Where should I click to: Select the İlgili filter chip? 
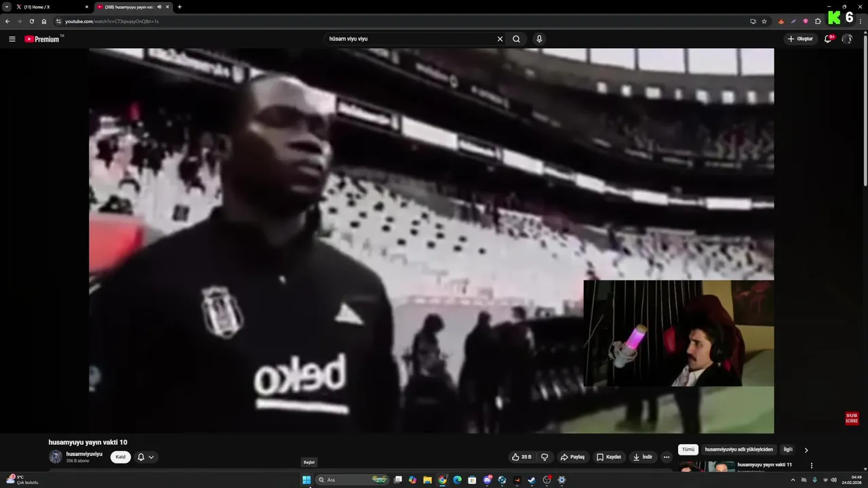[x=788, y=449]
